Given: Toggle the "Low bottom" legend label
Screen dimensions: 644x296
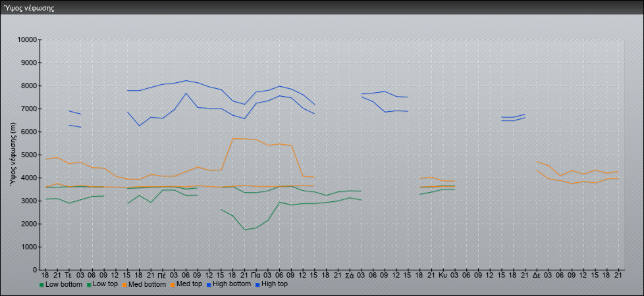Looking at the screenshot, I should [x=64, y=284].
